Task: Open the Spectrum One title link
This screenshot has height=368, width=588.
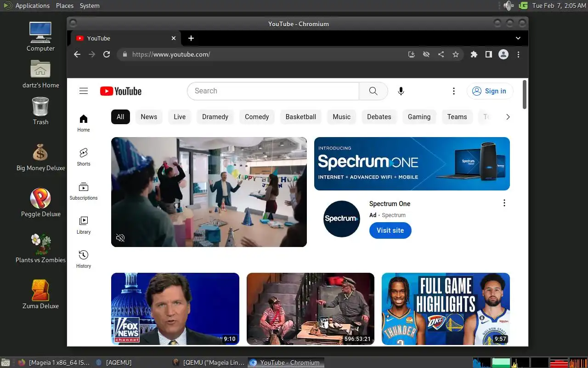Action: tap(390, 204)
